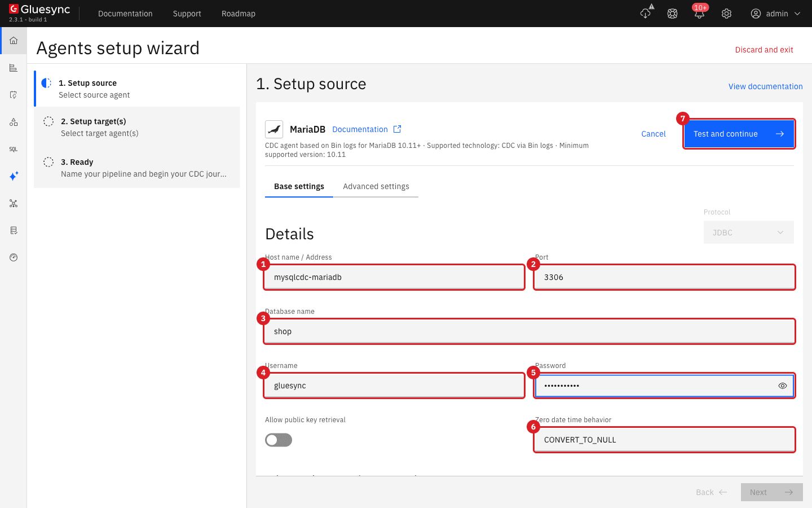This screenshot has height=508, width=812.
Task: Open the Home icon in the sidebar
Action: coord(14,41)
